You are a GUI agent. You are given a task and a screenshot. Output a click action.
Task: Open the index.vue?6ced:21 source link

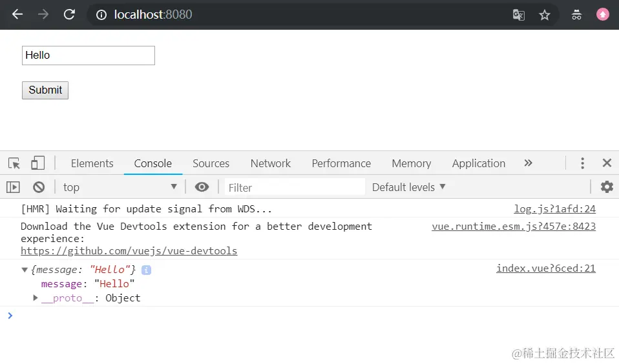(546, 268)
